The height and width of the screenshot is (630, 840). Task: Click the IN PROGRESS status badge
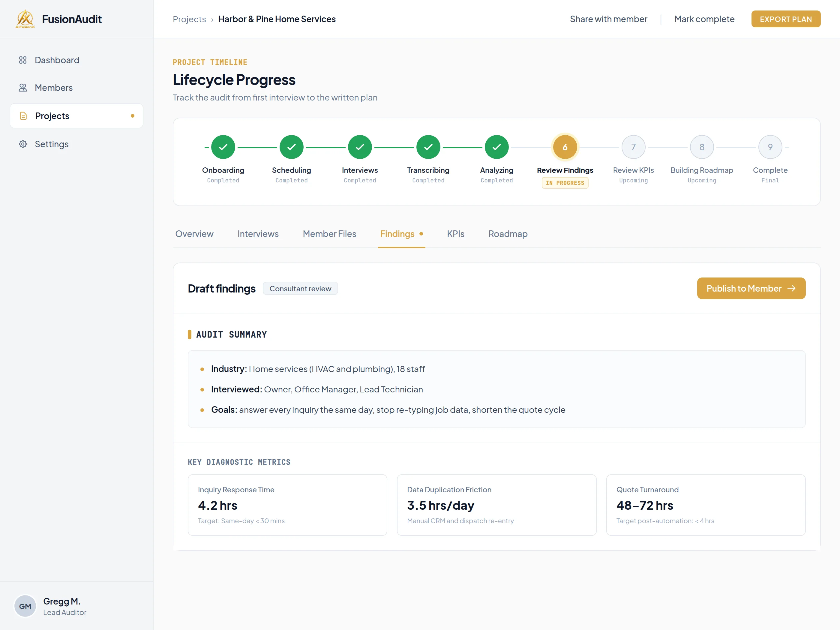tap(565, 183)
